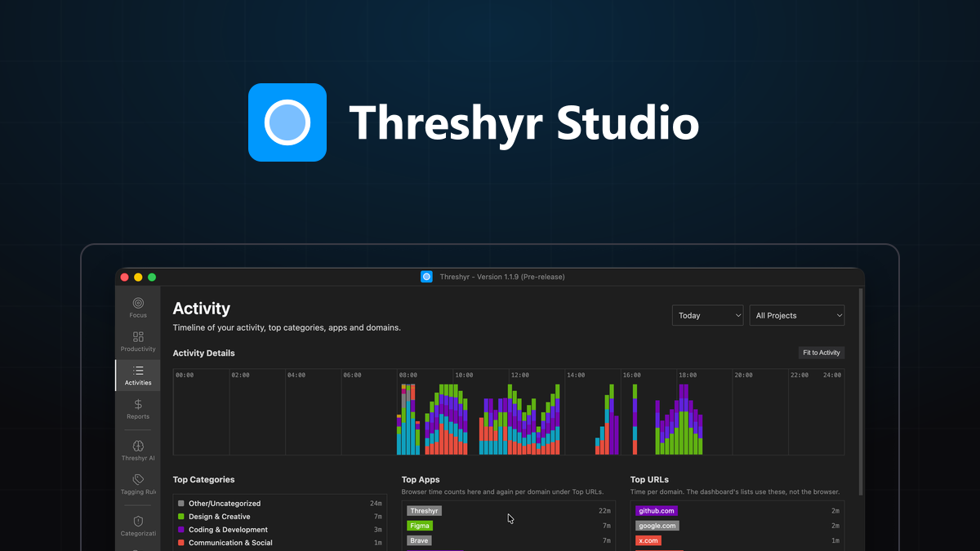Open the Today date range dropdown
The image size is (980, 551).
707,315
